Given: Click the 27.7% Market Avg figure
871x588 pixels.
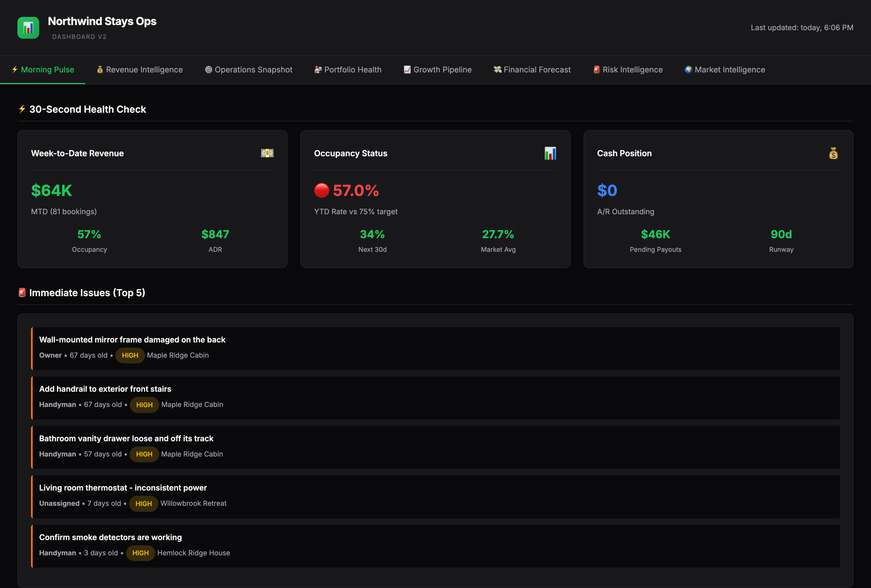Looking at the screenshot, I should pyautogui.click(x=498, y=234).
